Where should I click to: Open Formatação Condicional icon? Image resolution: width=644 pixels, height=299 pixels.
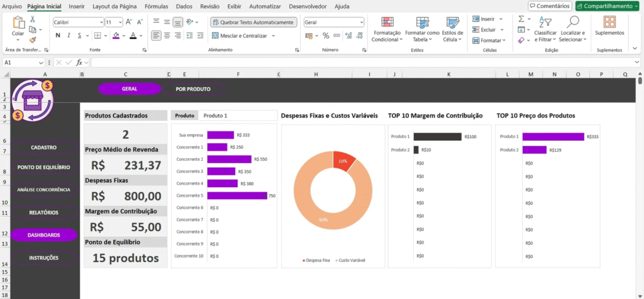coord(387,22)
